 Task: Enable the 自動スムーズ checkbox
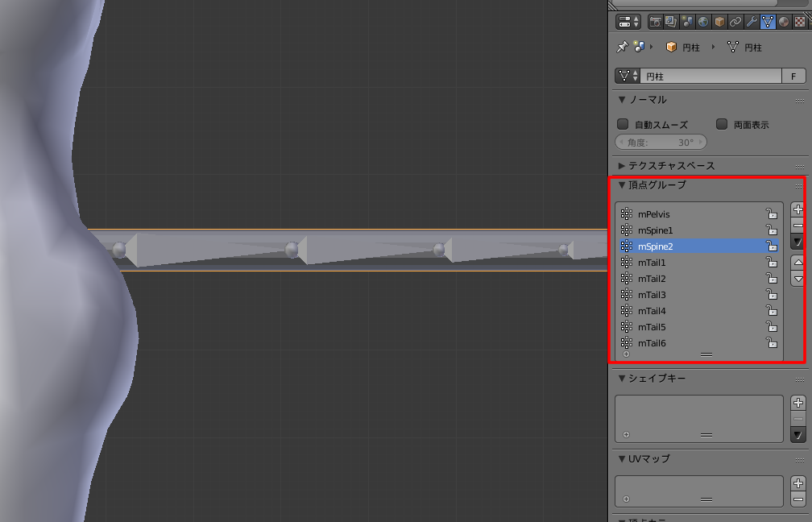(623, 124)
